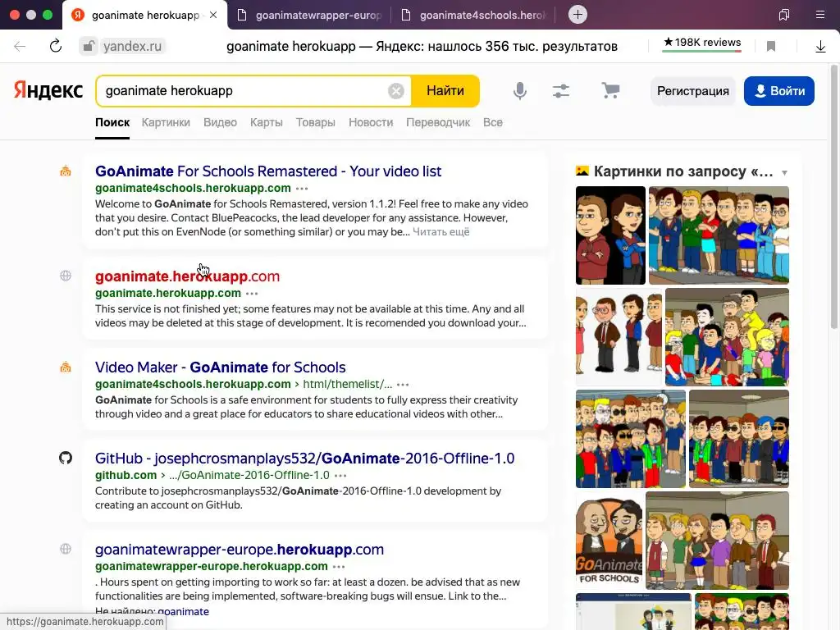
Task: Switch to goanimate4schools.herokuapp browser tab
Action: 473,15
